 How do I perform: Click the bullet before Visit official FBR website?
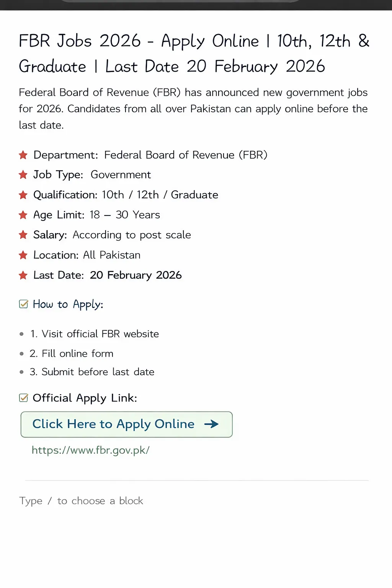pos(21,334)
